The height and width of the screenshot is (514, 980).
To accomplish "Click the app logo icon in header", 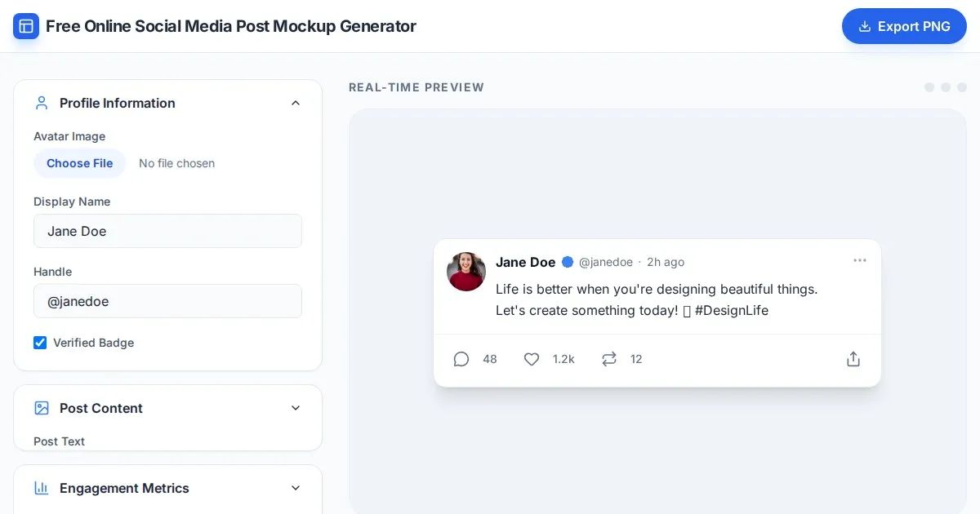I will coord(26,26).
